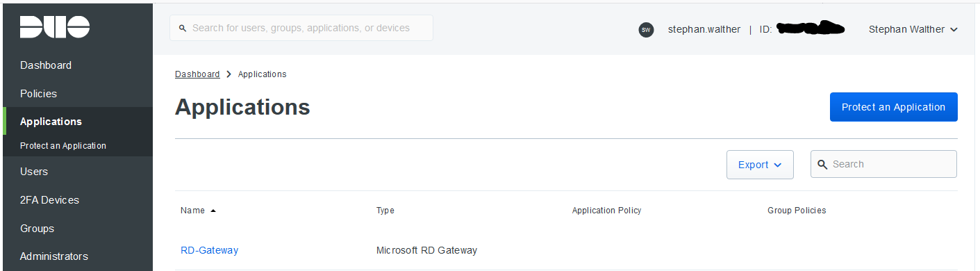
Task: Click the SW user avatar icon
Action: click(646, 30)
